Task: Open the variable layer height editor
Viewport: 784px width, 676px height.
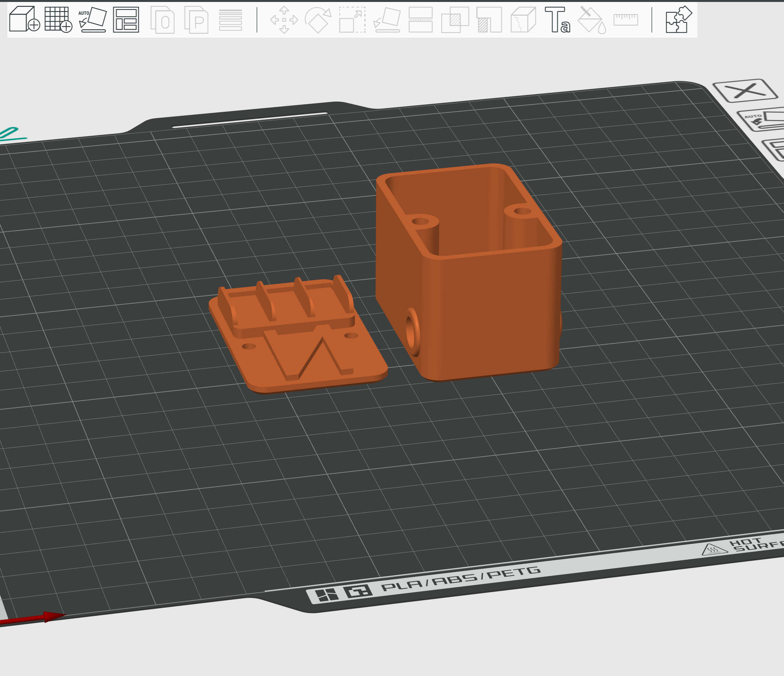Action: 230,21
